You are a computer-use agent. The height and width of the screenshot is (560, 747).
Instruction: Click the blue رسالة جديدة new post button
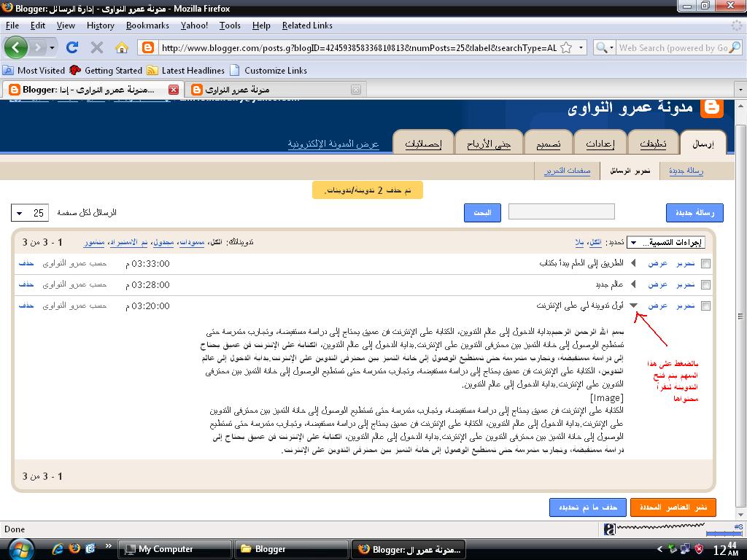tap(694, 213)
